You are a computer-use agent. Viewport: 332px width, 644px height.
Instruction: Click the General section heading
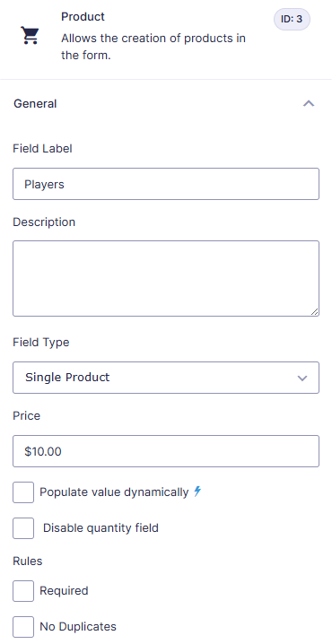click(x=35, y=103)
